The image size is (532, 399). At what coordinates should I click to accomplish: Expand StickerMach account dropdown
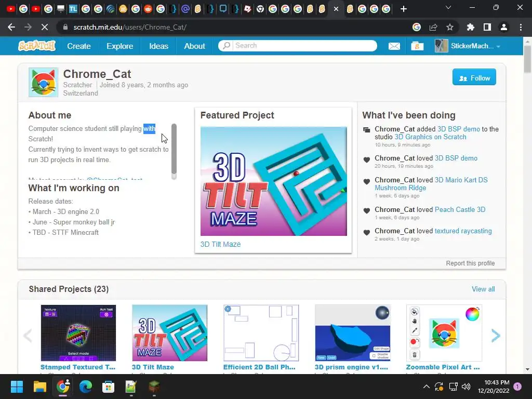pos(498,46)
